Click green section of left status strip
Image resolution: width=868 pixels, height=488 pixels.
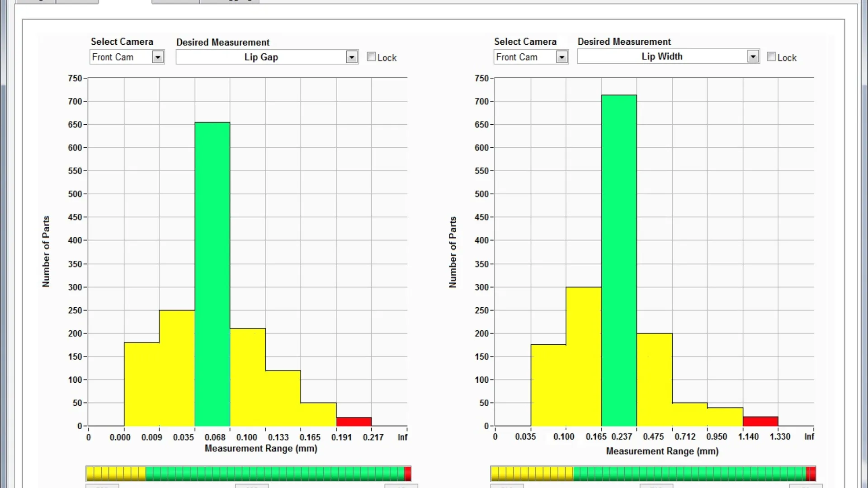click(x=275, y=474)
